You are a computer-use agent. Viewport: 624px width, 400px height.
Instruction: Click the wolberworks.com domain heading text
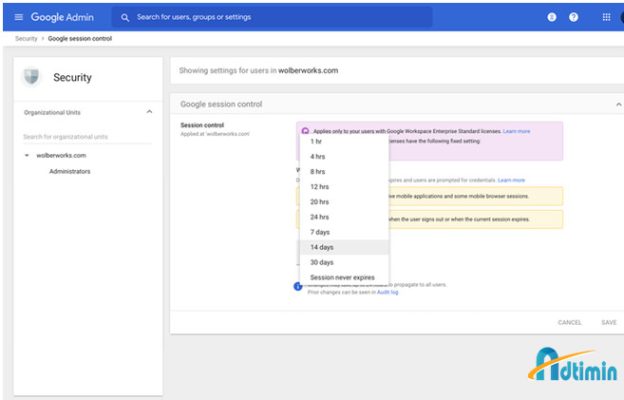(308, 70)
